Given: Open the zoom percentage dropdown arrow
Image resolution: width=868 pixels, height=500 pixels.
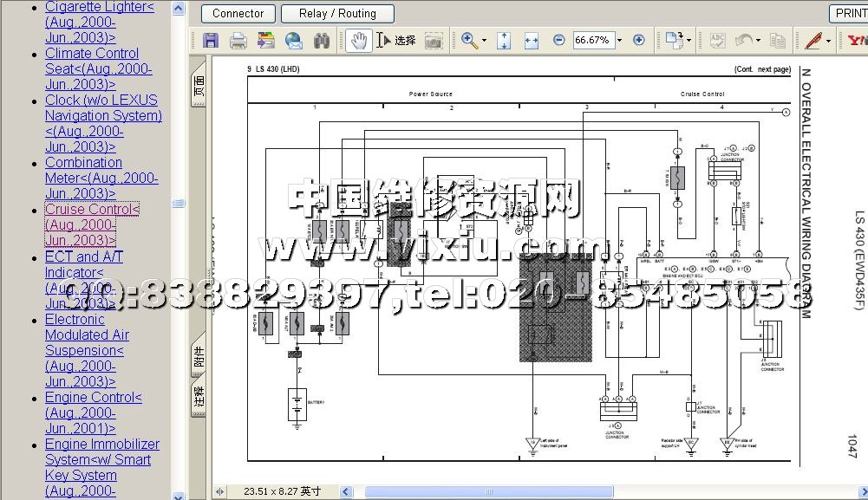Looking at the screenshot, I should point(619,41).
